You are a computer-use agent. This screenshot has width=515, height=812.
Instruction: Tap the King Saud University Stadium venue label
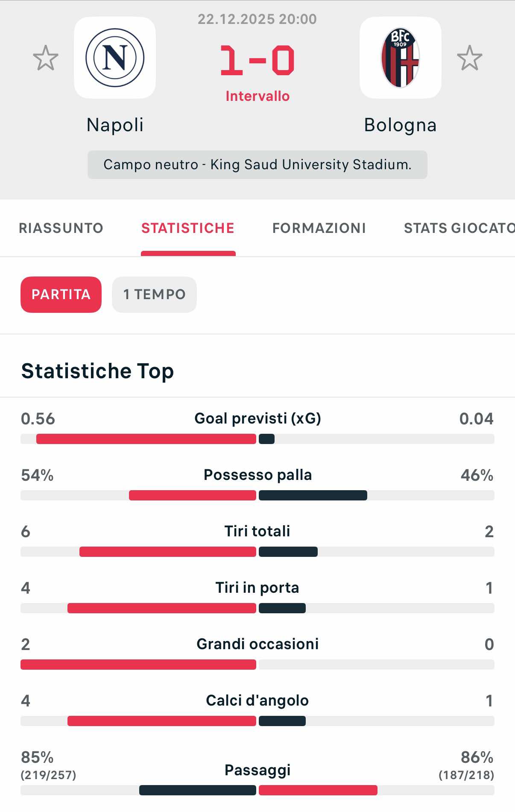point(257,165)
